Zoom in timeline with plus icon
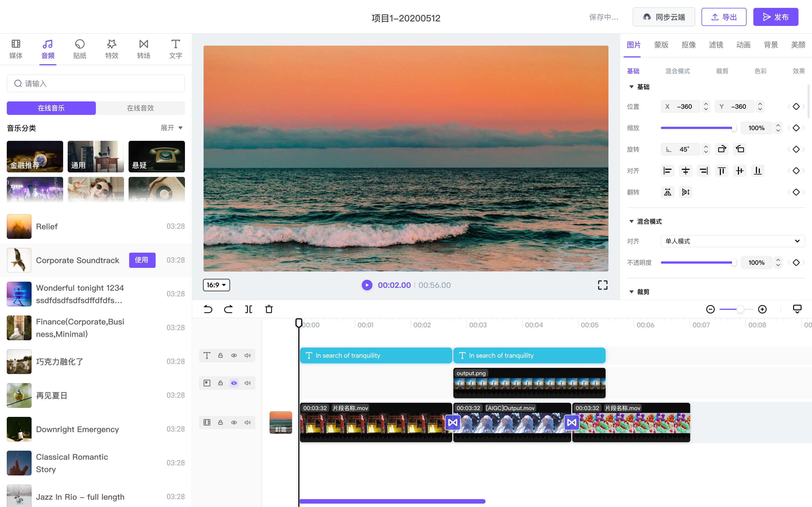Image resolution: width=812 pixels, height=507 pixels. pos(762,309)
